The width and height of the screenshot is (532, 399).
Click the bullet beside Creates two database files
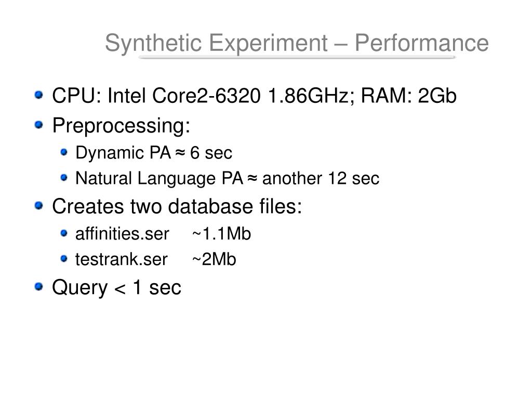pyautogui.click(x=39, y=206)
